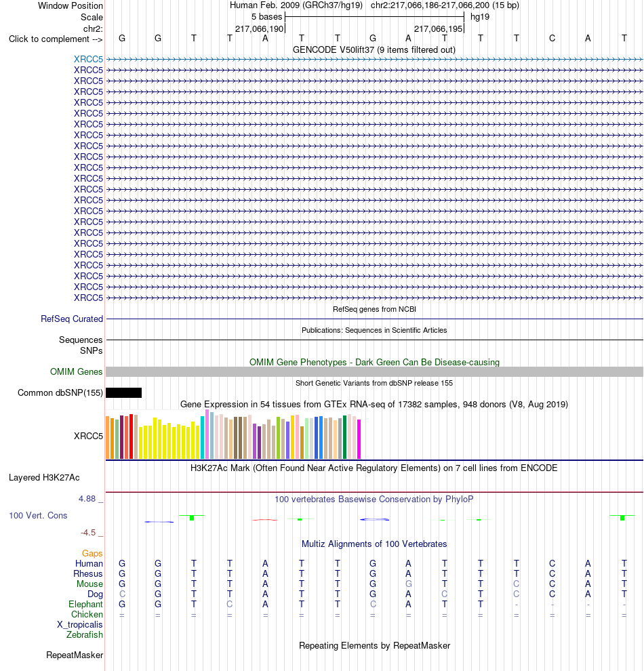
Task: Open the 'Gene Expression in 54 tissues from GTEx' title
Action: [374, 405]
